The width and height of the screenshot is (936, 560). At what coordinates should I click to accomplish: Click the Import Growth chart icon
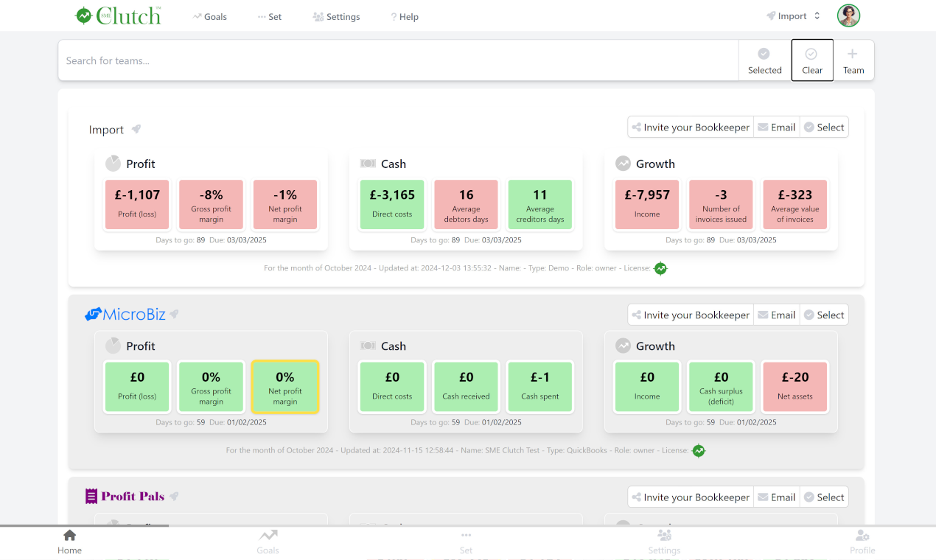624,164
